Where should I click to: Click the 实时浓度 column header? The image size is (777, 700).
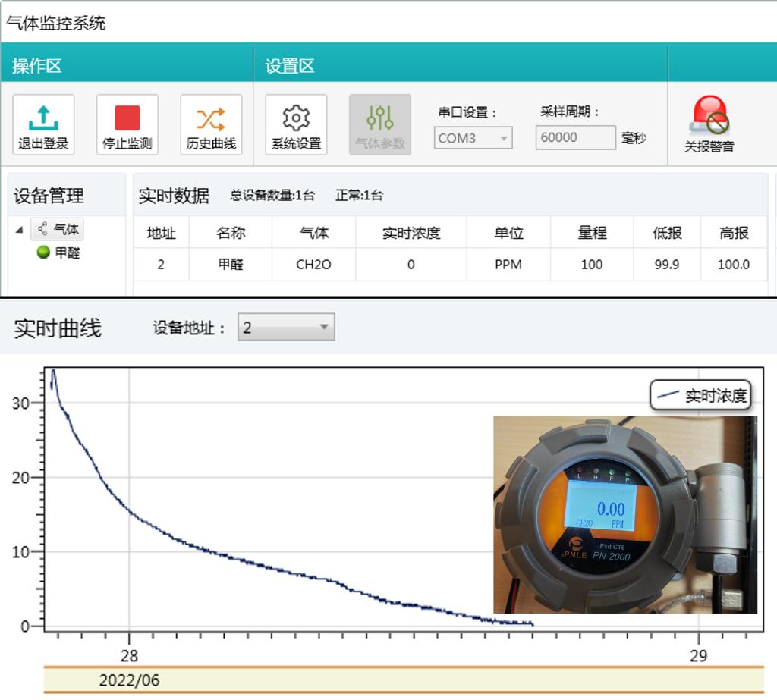(411, 234)
